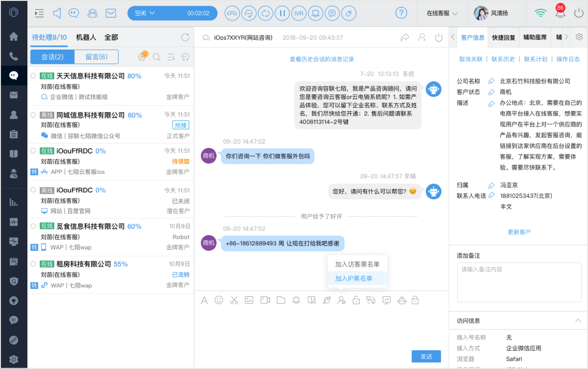Select the radio circle for 天天信息科技有限公司
This screenshot has width=588, height=369.
pos(33,76)
